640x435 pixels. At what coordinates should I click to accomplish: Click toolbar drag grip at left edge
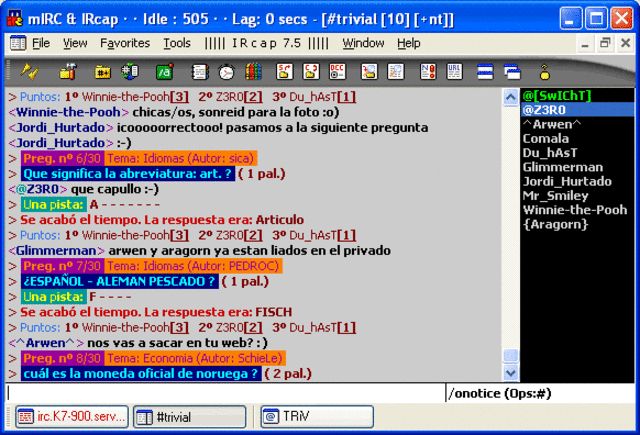(7, 72)
